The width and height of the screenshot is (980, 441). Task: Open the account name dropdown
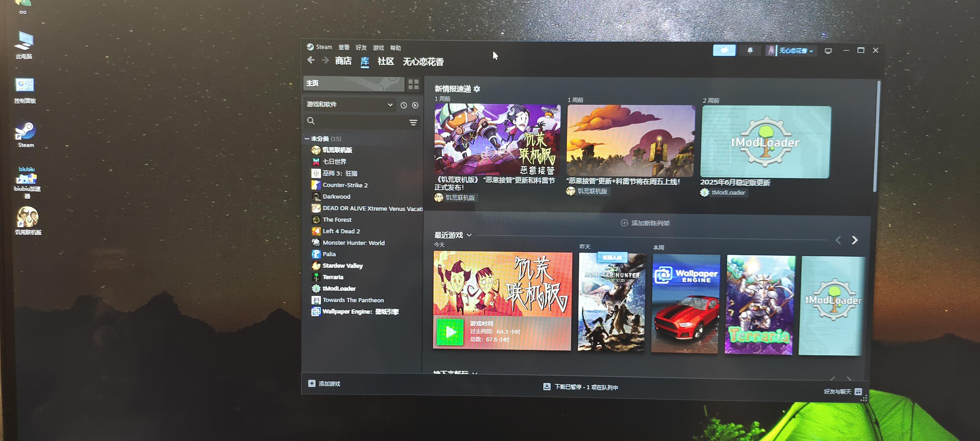796,51
